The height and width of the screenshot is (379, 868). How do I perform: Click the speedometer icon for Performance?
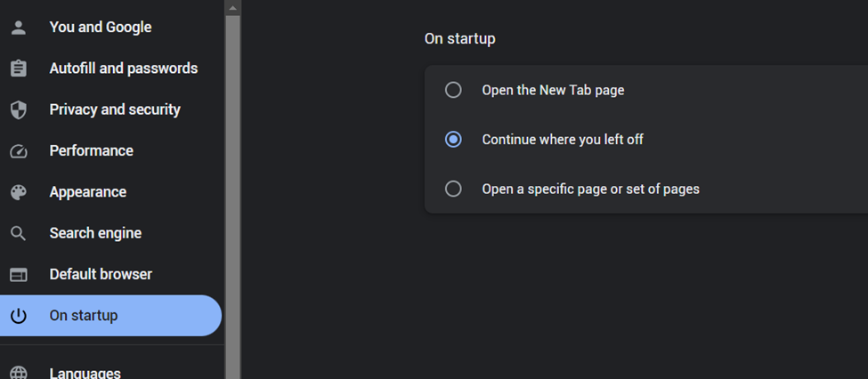(18, 151)
